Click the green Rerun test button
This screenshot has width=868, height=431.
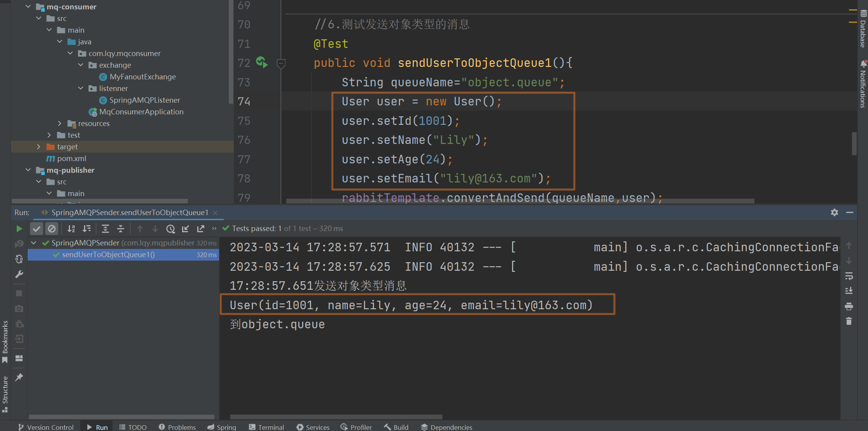pyautogui.click(x=19, y=229)
